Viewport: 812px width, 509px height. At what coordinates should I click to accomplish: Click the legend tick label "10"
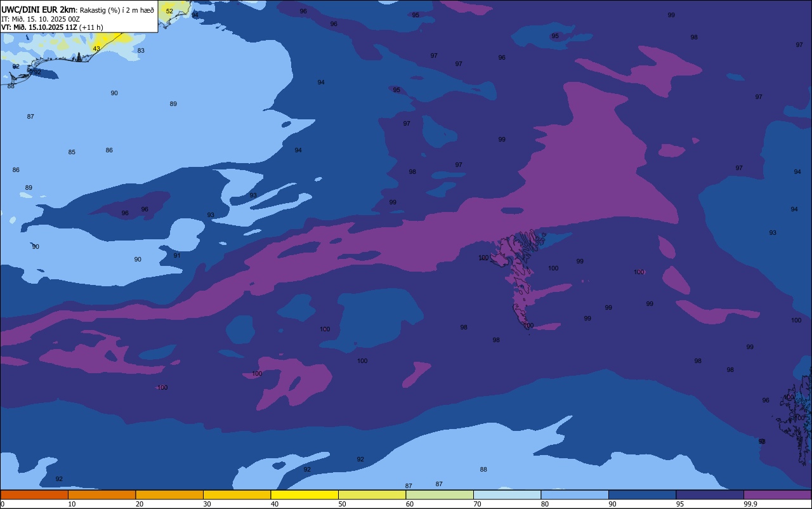click(72, 504)
